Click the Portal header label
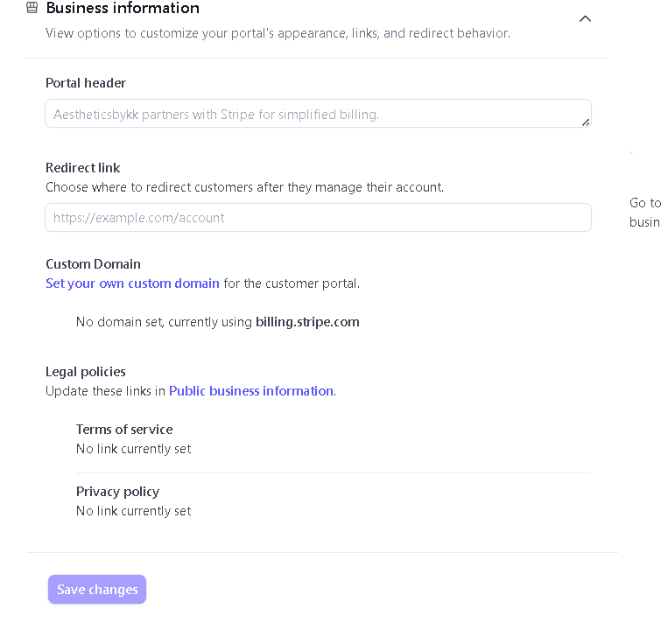This screenshot has height=644, width=661. [86, 83]
